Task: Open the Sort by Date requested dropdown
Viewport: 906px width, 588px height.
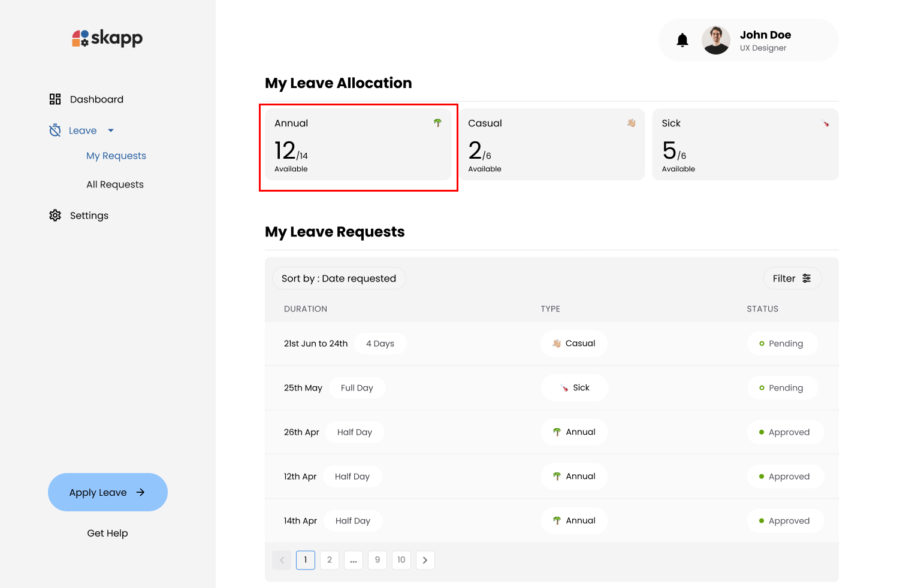Action: (x=339, y=278)
